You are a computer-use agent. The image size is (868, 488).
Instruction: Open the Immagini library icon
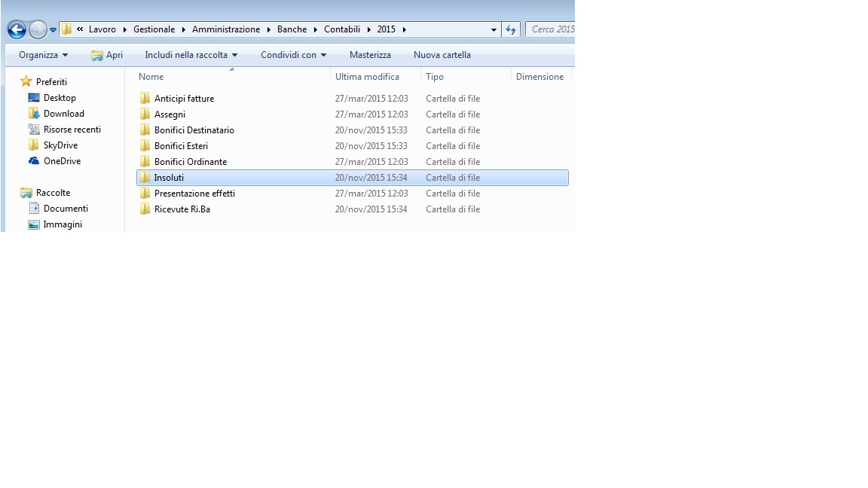[x=34, y=224]
